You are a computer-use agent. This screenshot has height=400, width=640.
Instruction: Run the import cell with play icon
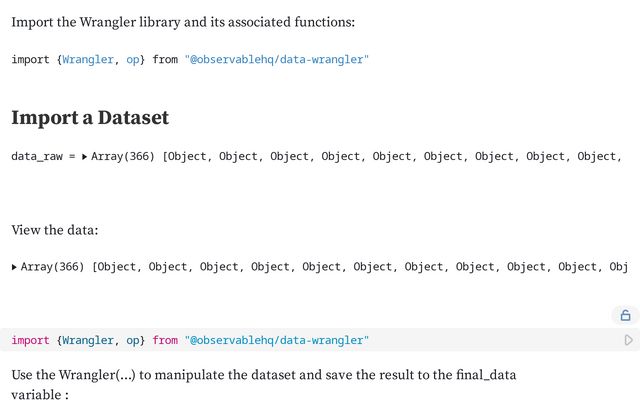629,340
